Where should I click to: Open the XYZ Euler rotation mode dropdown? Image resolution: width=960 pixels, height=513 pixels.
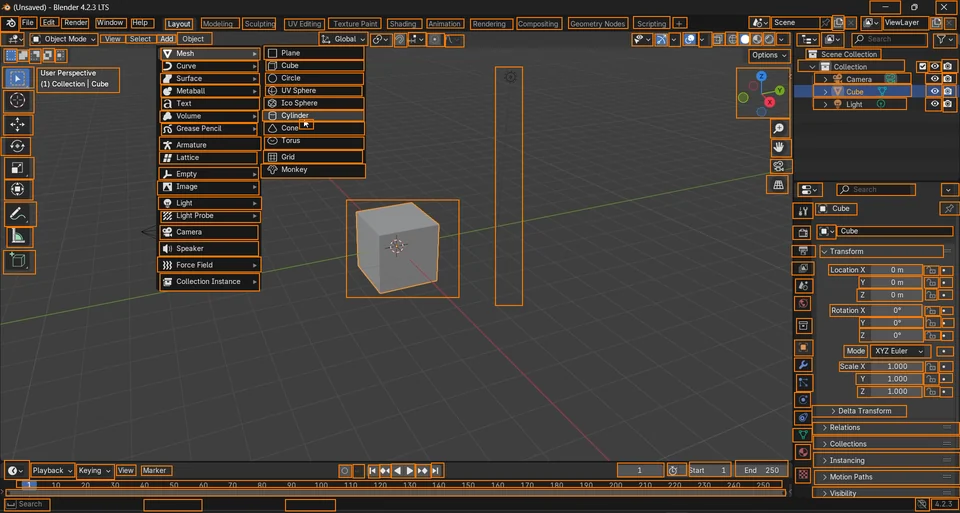(901, 351)
